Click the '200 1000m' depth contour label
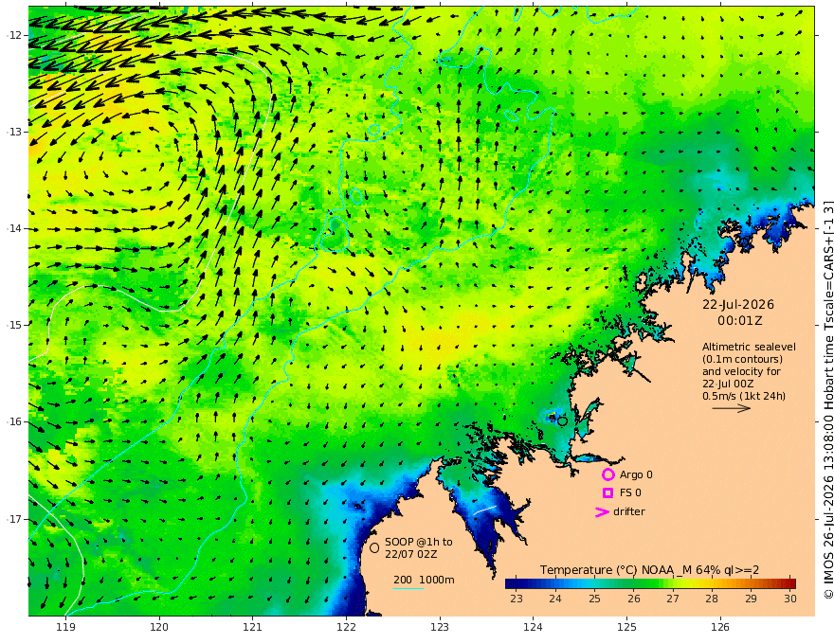 [424, 580]
